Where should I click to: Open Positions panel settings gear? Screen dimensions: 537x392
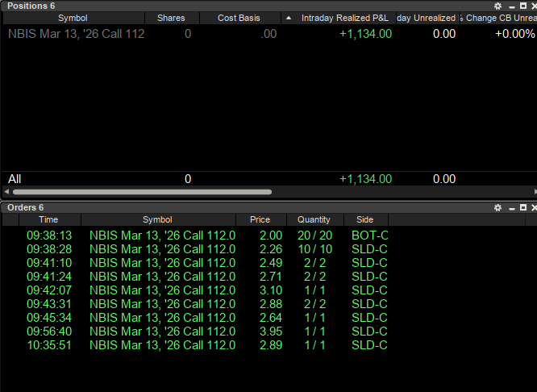(x=497, y=6)
